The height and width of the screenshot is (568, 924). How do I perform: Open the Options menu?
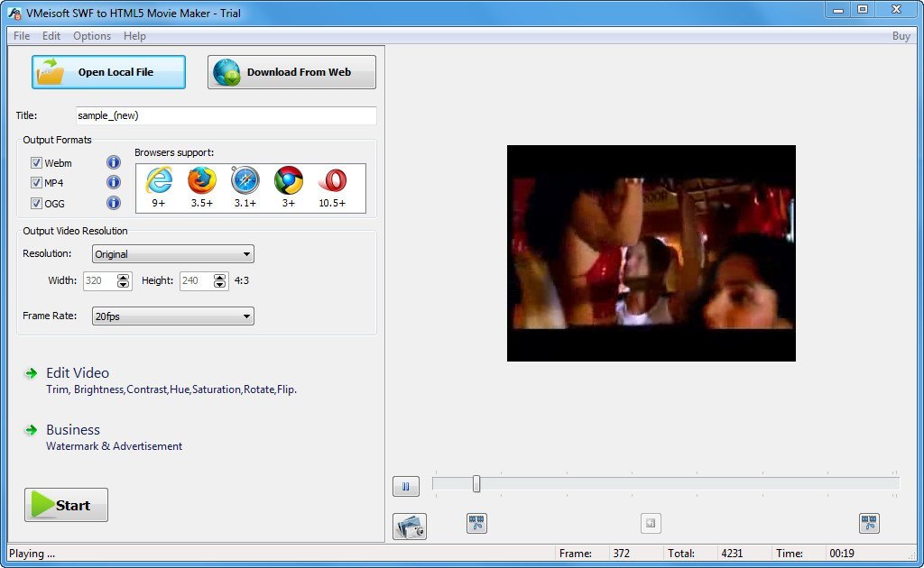tap(91, 36)
